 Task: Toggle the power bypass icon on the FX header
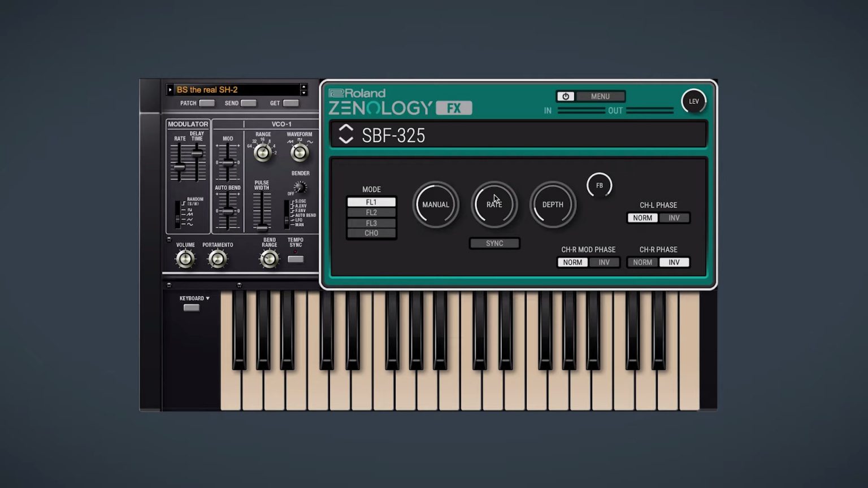(x=565, y=96)
